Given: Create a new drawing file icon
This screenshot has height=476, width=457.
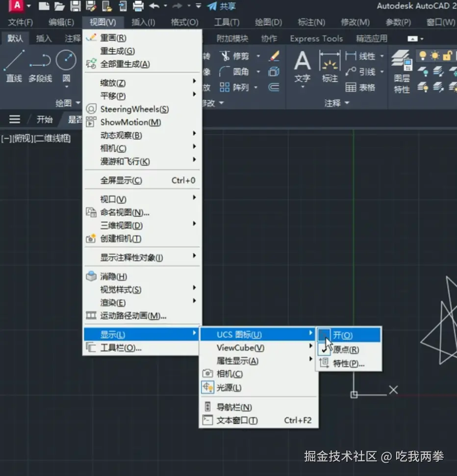Looking at the screenshot, I should pos(44,6).
